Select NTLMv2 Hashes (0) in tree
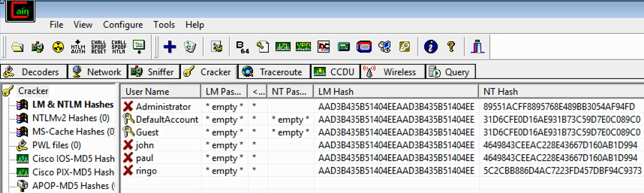The width and height of the screenshot is (644, 193). tap(71, 118)
